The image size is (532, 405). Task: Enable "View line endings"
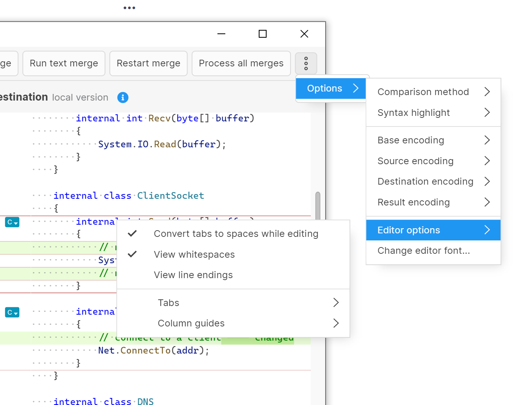(193, 275)
